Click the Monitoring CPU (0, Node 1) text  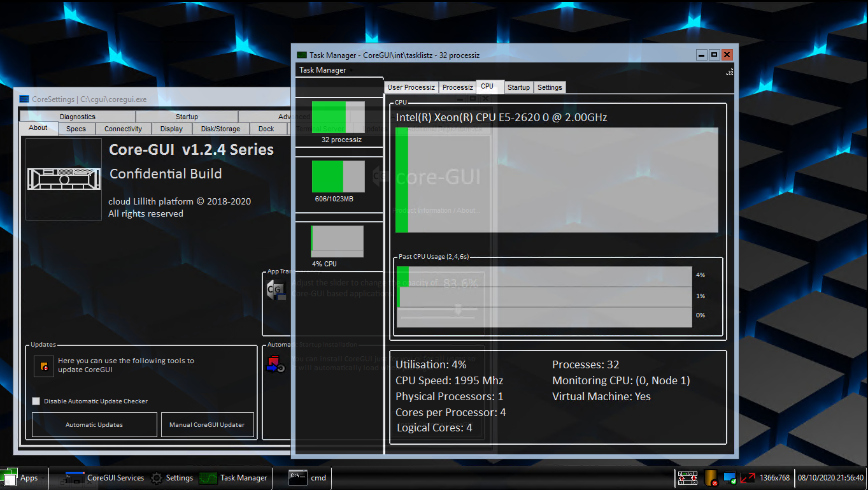click(x=621, y=380)
